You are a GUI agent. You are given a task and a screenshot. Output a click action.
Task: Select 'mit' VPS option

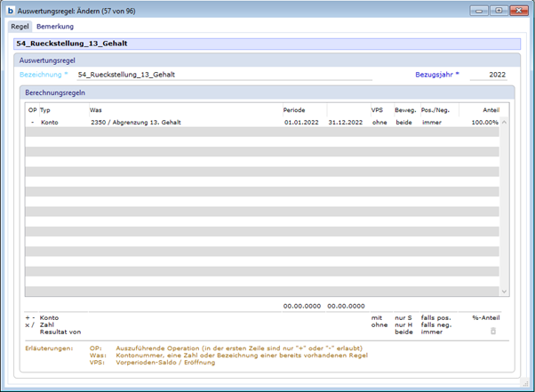[377, 317]
